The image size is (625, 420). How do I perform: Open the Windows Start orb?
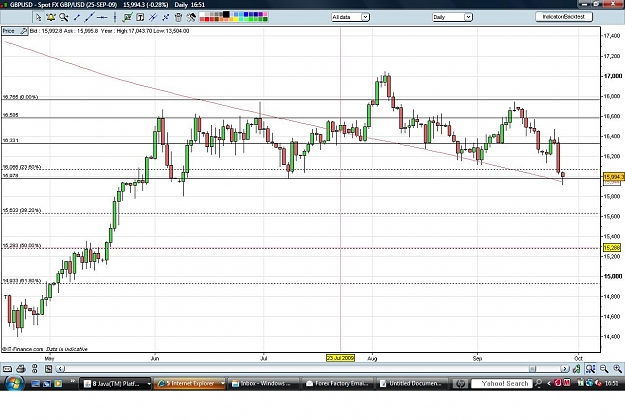pyautogui.click(x=15, y=384)
